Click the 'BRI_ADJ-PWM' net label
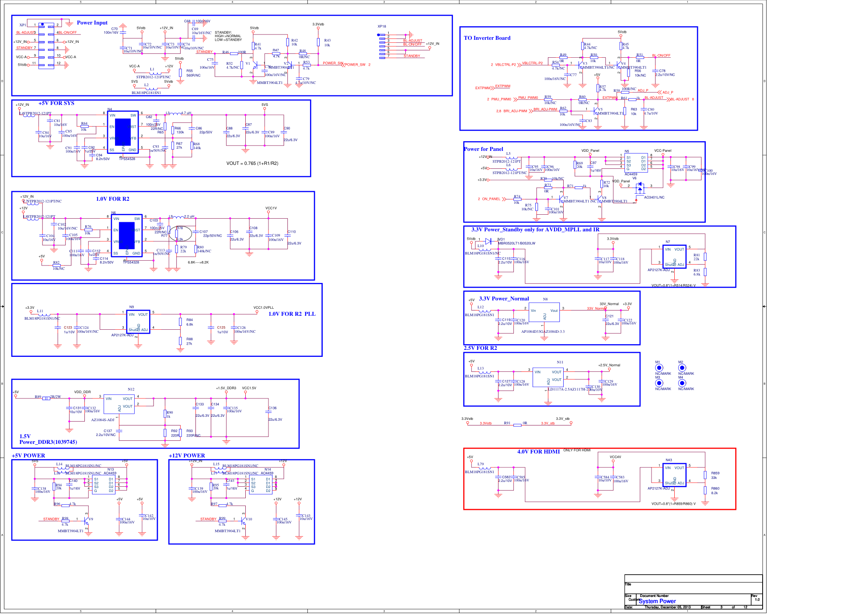 coord(545,109)
